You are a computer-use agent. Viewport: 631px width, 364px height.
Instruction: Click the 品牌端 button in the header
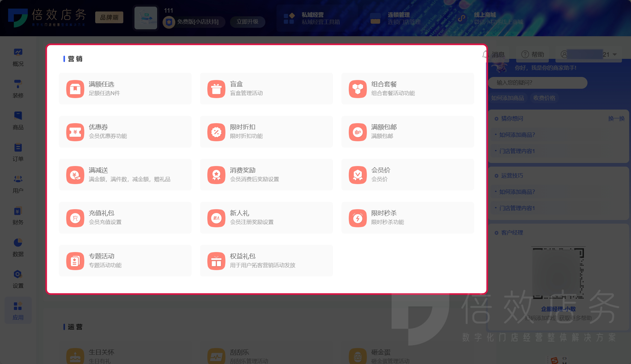[109, 17]
